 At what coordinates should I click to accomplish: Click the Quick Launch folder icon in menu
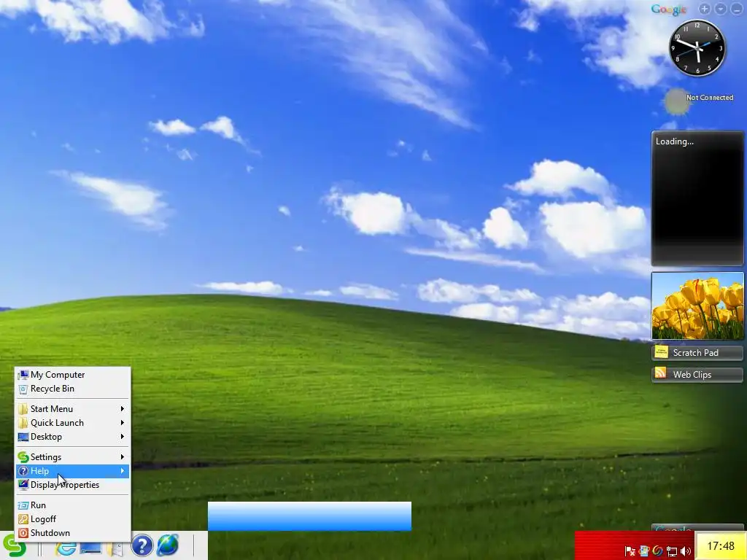coord(23,423)
